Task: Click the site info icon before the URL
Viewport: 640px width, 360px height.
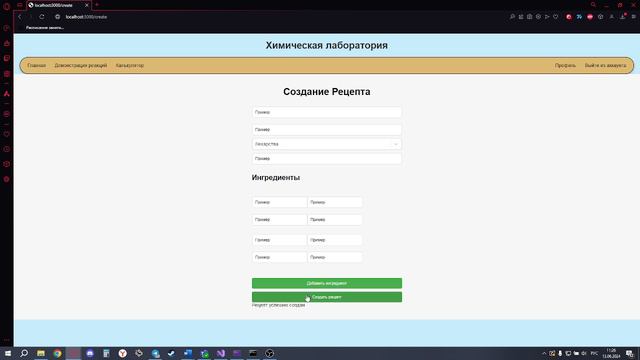Action: [58, 17]
